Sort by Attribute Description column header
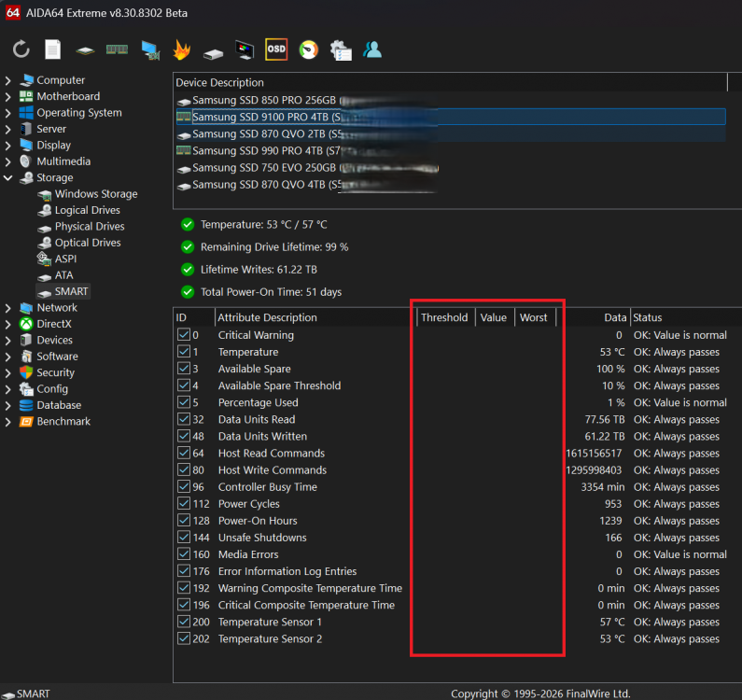742x700 pixels. point(315,317)
